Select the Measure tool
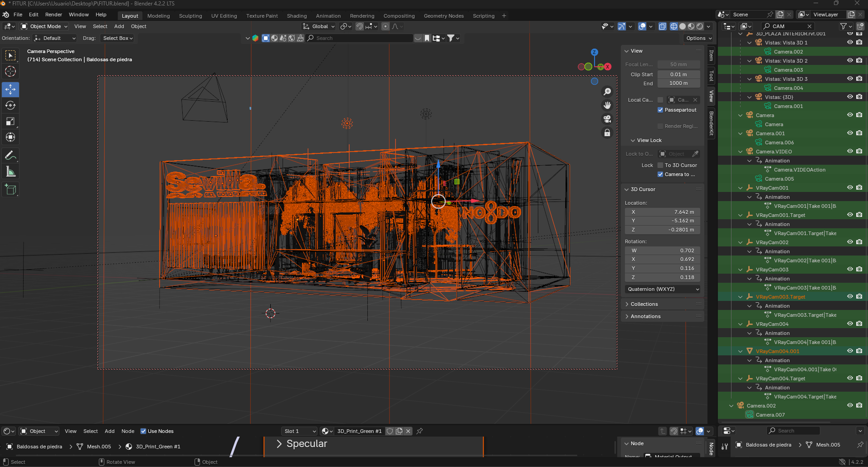The width and height of the screenshot is (868, 467). pos(10,172)
